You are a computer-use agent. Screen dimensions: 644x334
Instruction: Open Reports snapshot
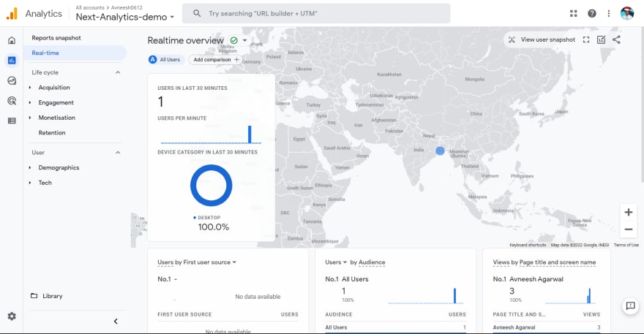click(56, 38)
